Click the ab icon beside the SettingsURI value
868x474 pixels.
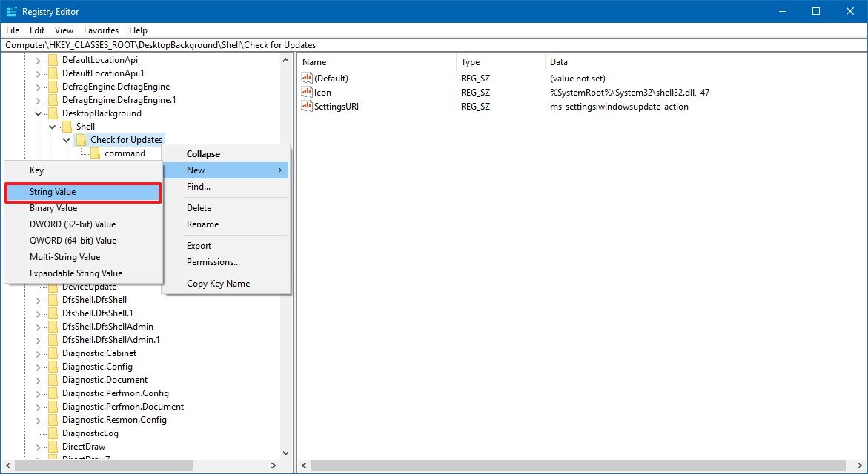(x=306, y=106)
